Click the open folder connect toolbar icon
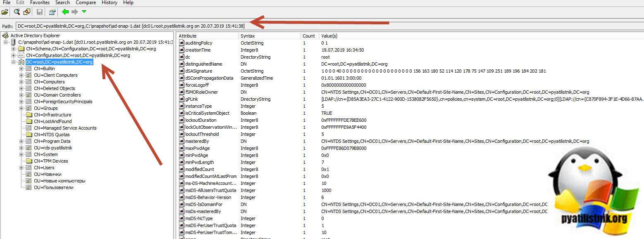This screenshot has height=239, width=644. tap(5, 12)
